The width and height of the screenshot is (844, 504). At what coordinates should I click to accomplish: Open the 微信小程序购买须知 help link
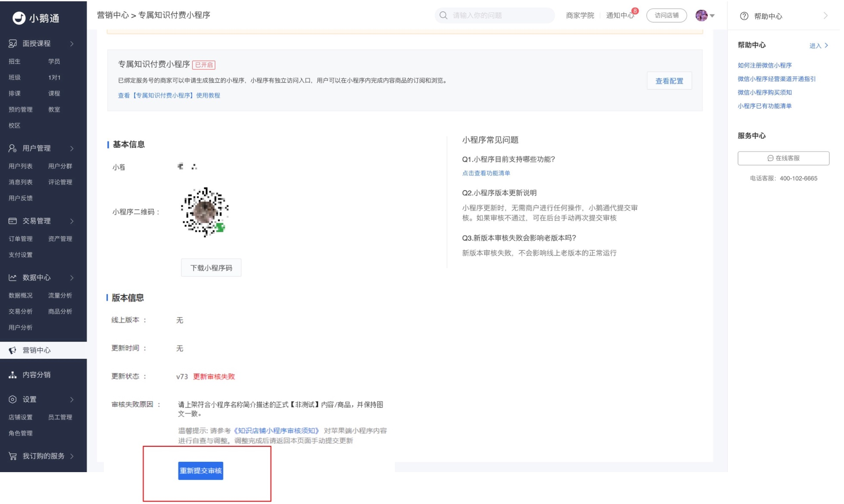coord(764,92)
